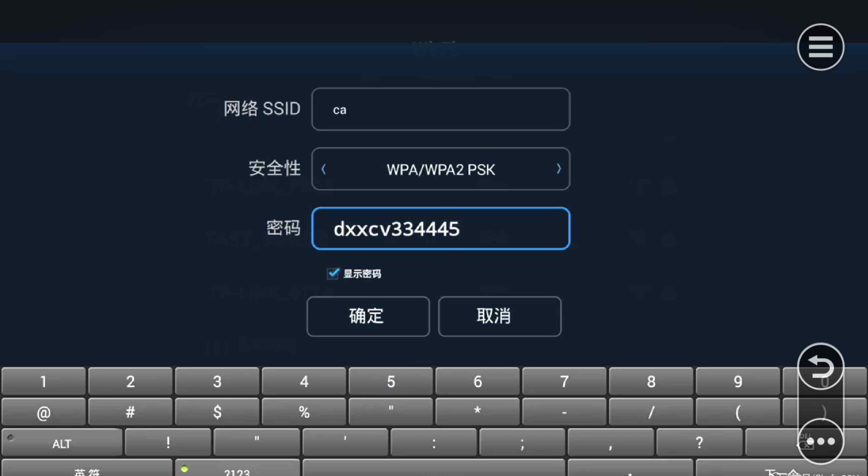Screen dimensions: 868x476
Task: Focus the 网络 SSID input field
Action: pos(441,109)
